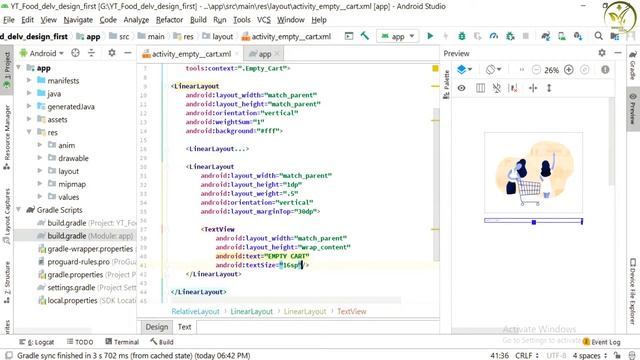Open the design surface layers dropdown

click(464, 70)
